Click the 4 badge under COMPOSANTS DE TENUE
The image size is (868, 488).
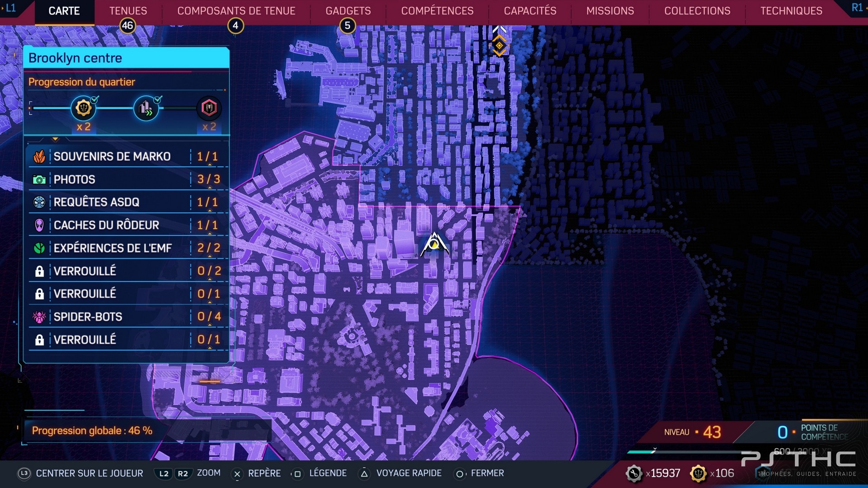pos(235,26)
